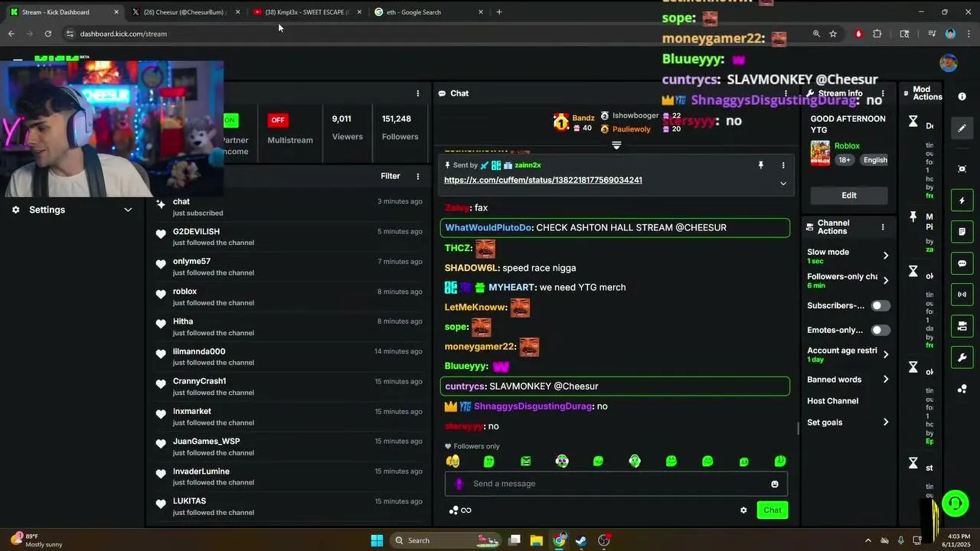Collapse the Settings section in sidebar
Image resolution: width=980 pixels, height=551 pixels.
click(x=128, y=210)
